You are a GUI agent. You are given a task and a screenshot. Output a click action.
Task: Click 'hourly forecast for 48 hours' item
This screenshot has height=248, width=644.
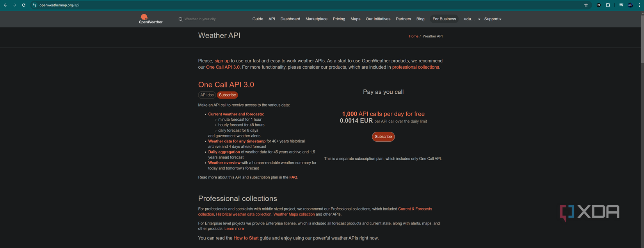(241, 125)
